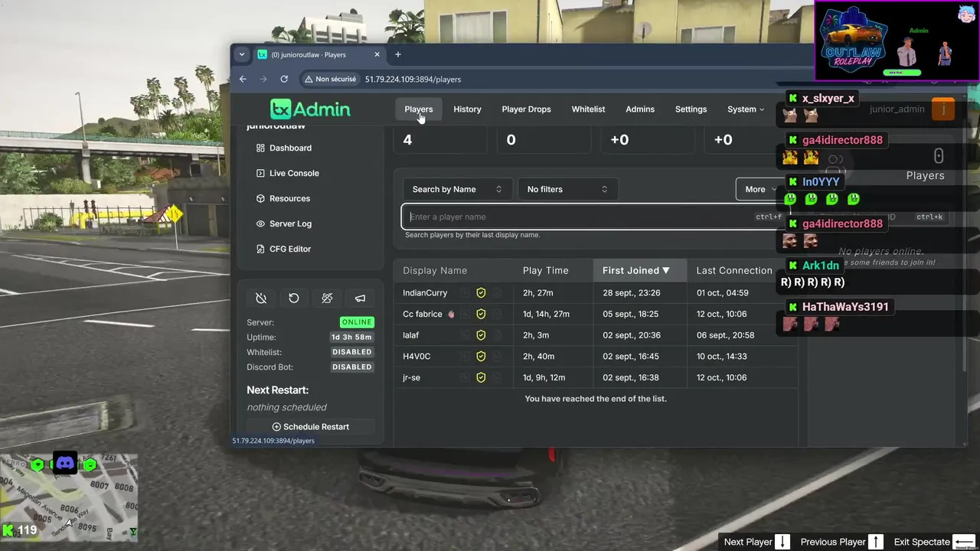Open the No filters dropdown
The image size is (980, 551).
tap(567, 189)
